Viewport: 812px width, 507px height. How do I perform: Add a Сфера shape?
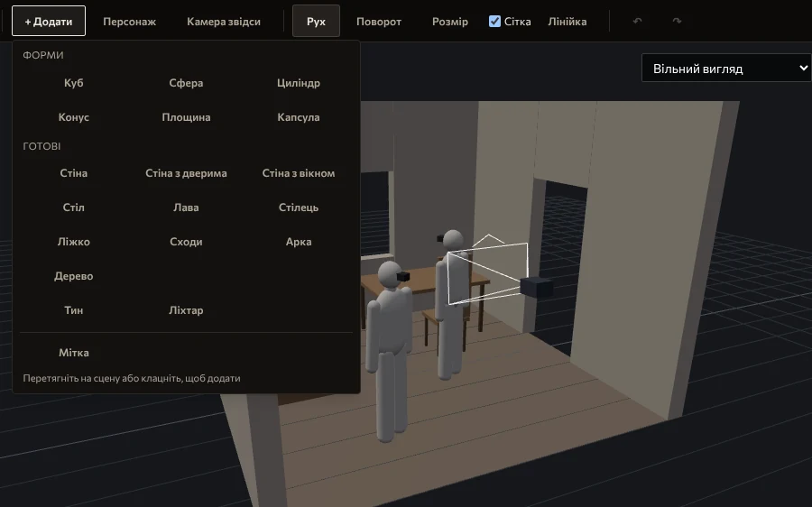pyautogui.click(x=186, y=83)
